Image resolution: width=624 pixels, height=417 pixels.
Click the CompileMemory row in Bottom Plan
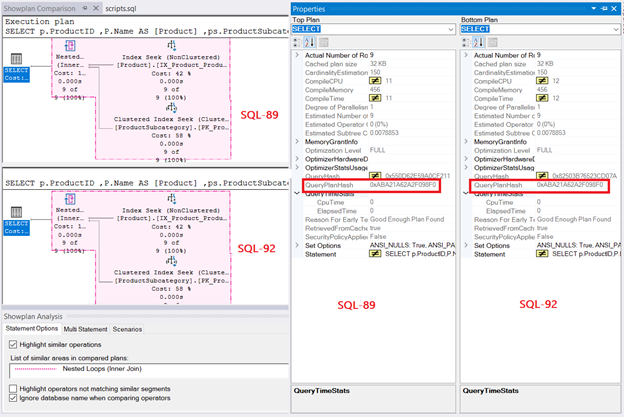click(x=545, y=90)
